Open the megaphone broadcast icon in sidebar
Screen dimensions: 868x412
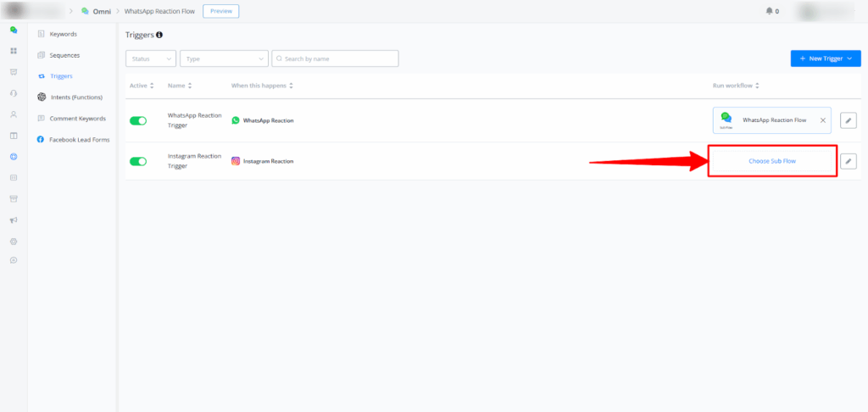click(x=14, y=220)
